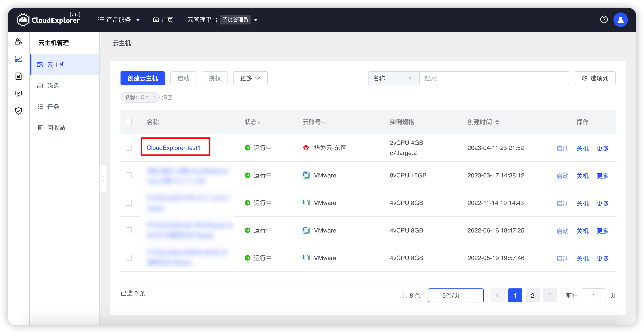Open the billing document icon in rail
The height and width of the screenshot is (333, 644).
pyautogui.click(x=19, y=76)
